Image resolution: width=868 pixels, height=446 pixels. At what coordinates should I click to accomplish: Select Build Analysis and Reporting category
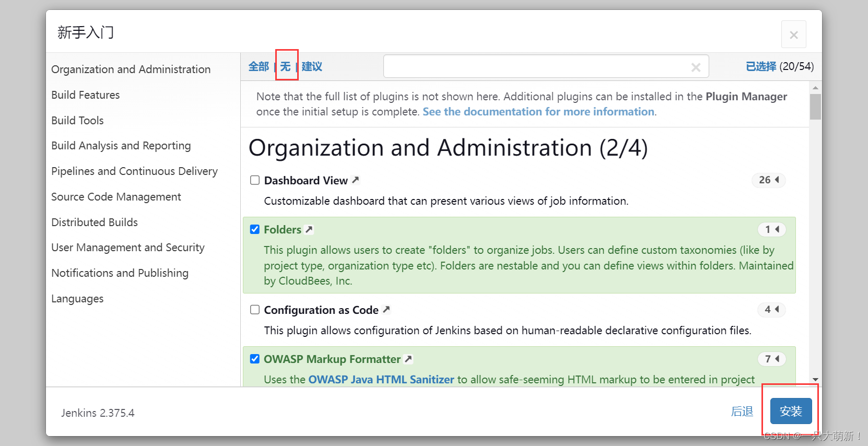click(x=121, y=146)
